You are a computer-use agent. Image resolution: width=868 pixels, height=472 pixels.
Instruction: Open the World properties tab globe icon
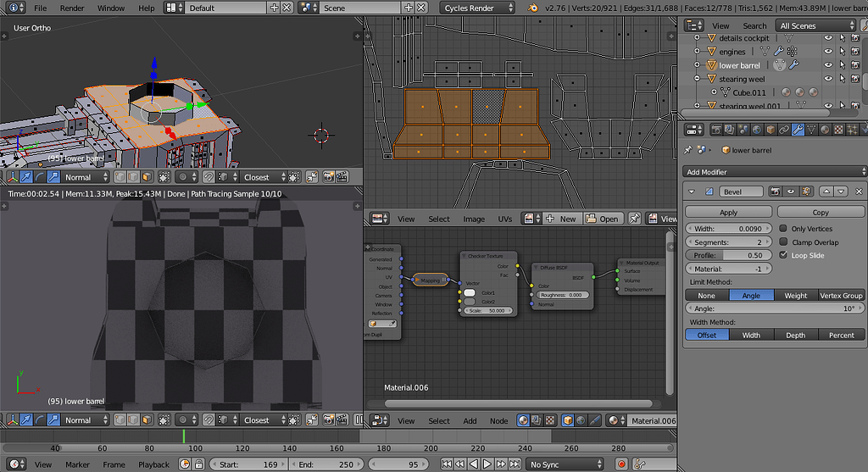(x=757, y=130)
